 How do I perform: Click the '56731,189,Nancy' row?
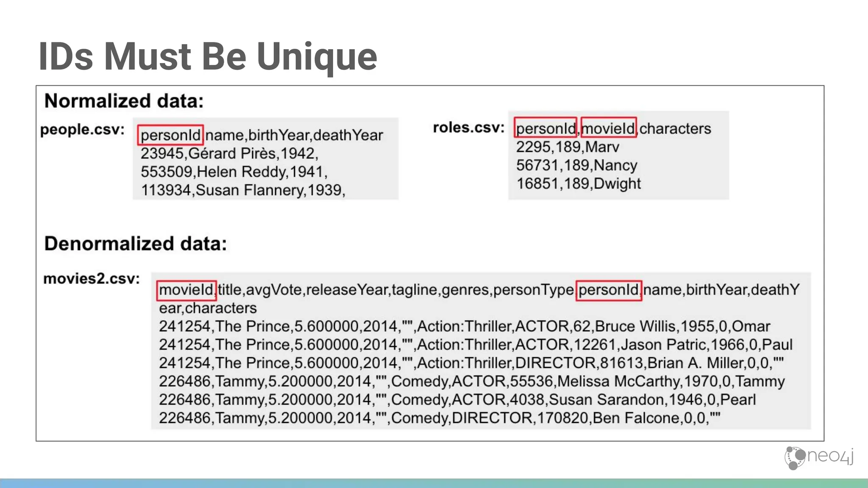tap(576, 165)
